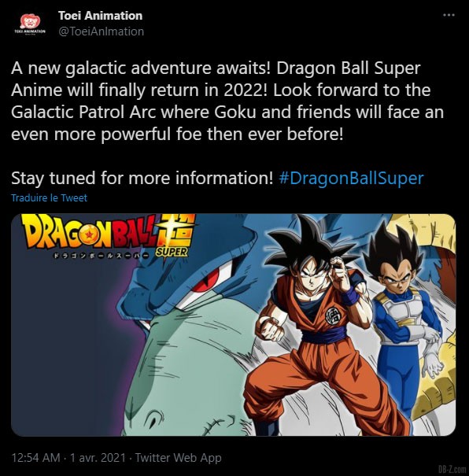Click the "Stay tuned for more information!" line
469x476 pixels.
point(142,178)
